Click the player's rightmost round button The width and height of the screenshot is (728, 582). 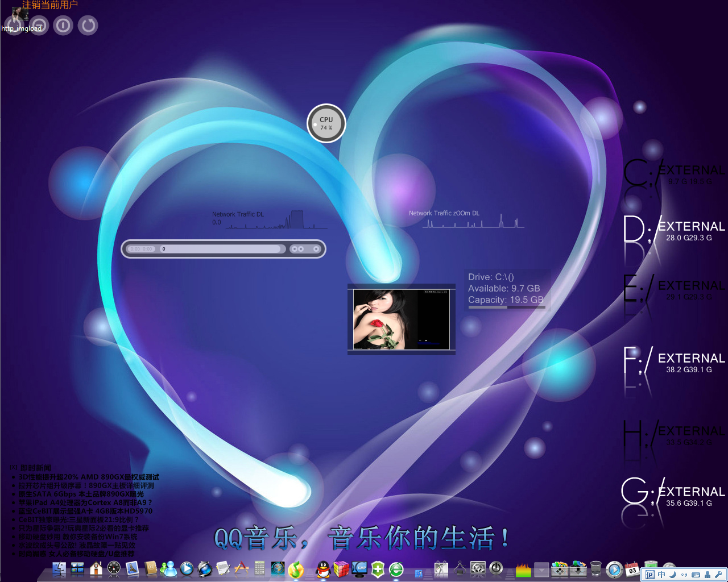click(316, 249)
